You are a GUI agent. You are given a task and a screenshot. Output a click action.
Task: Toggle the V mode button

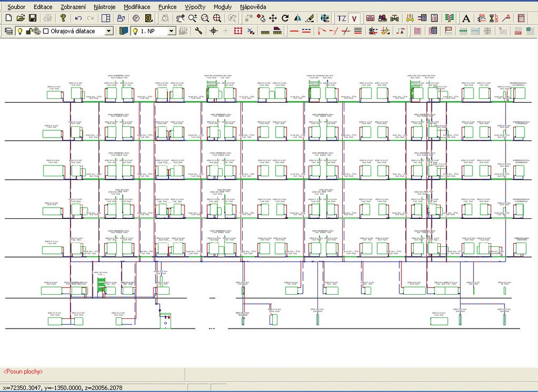tap(354, 18)
